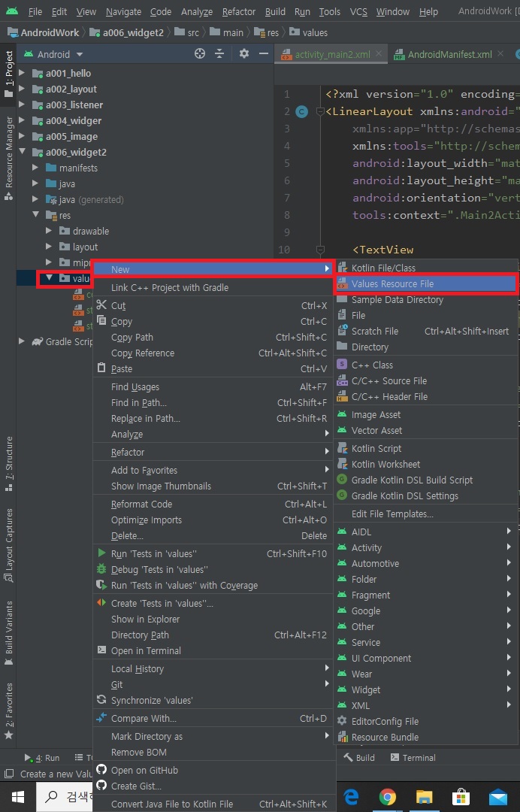Select Show in Explorer option
Image resolution: width=520 pixels, height=812 pixels.
(x=213, y=619)
